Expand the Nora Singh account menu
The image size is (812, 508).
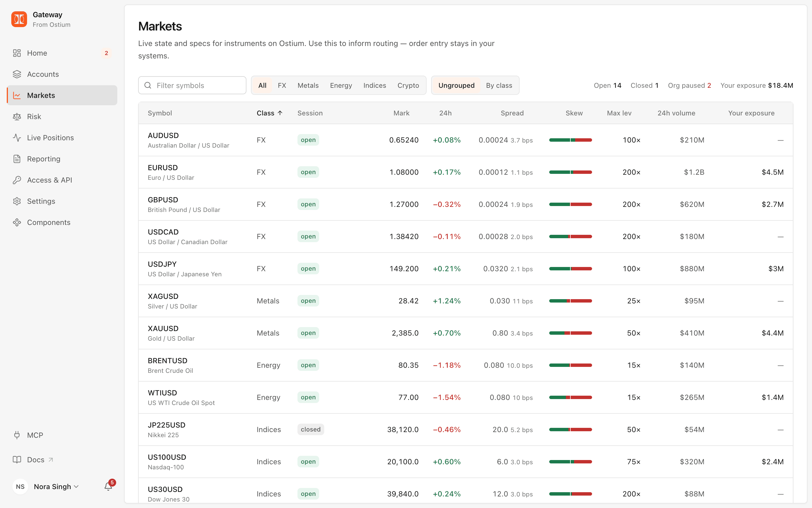click(x=56, y=487)
